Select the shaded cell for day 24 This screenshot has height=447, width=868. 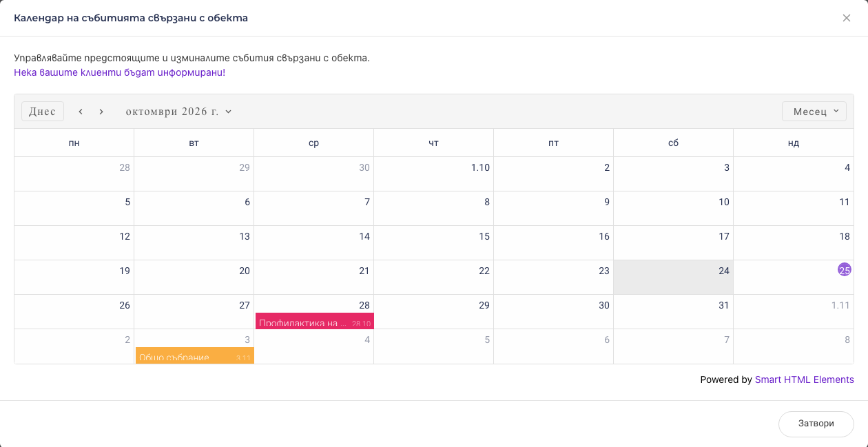(674, 278)
